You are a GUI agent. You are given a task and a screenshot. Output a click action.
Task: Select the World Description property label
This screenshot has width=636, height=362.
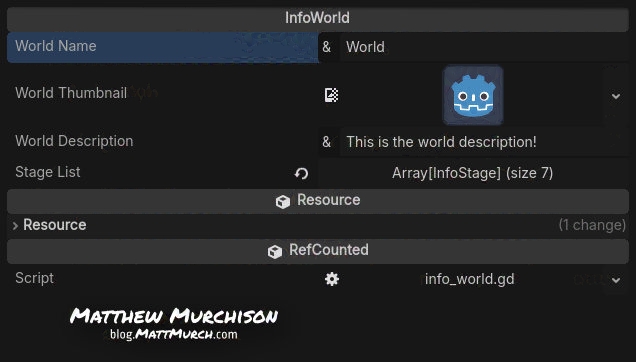pyautogui.click(x=74, y=141)
